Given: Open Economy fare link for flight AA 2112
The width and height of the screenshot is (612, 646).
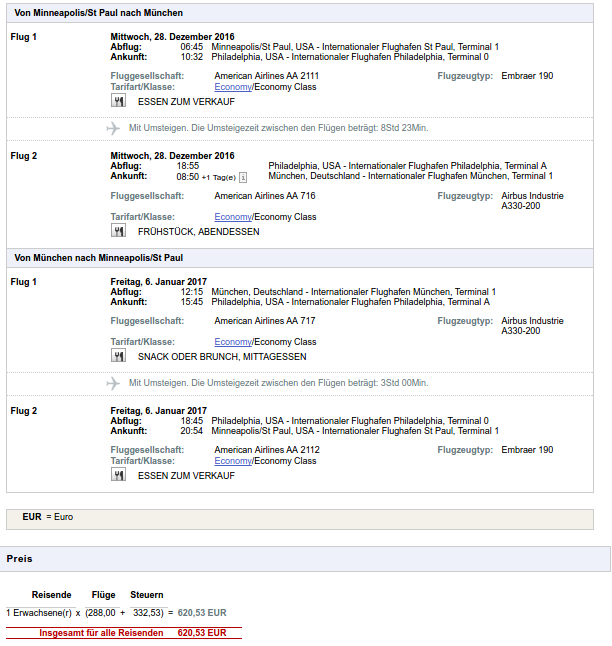Looking at the screenshot, I should click(233, 461).
